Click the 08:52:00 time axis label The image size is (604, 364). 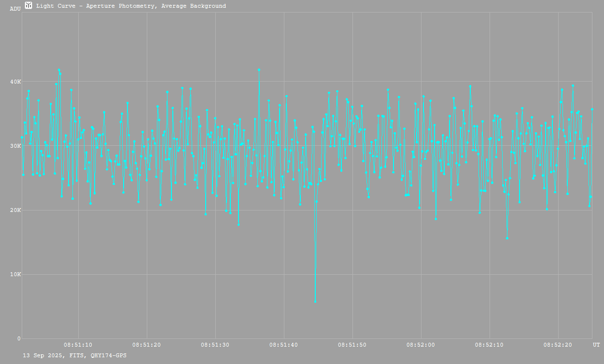click(421, 345)
